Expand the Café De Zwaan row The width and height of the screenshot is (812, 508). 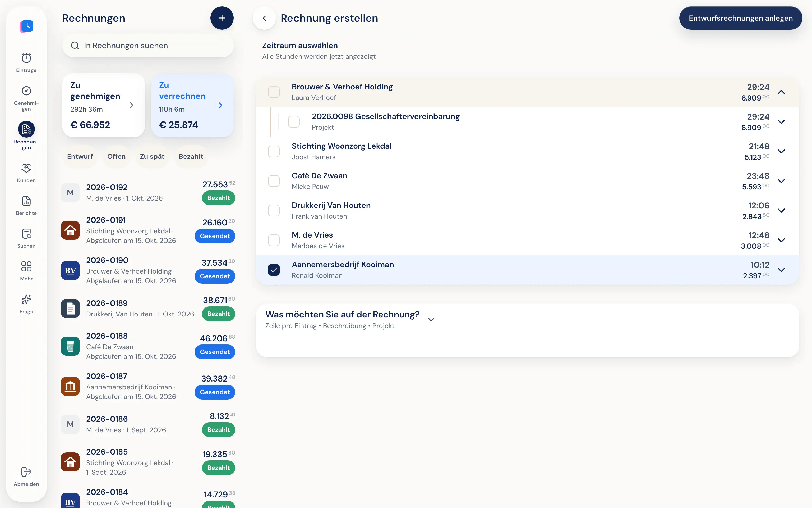tap(781, 181)
